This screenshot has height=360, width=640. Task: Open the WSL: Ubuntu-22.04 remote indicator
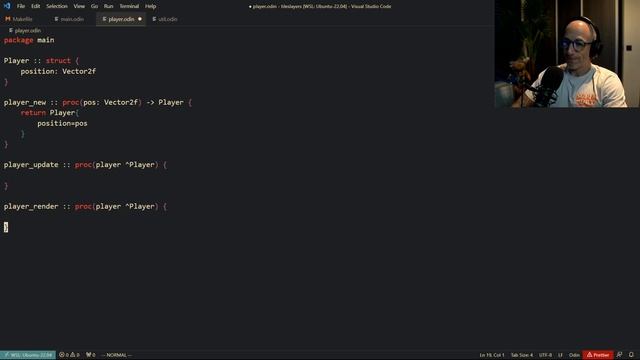click(x=28, y=355)
